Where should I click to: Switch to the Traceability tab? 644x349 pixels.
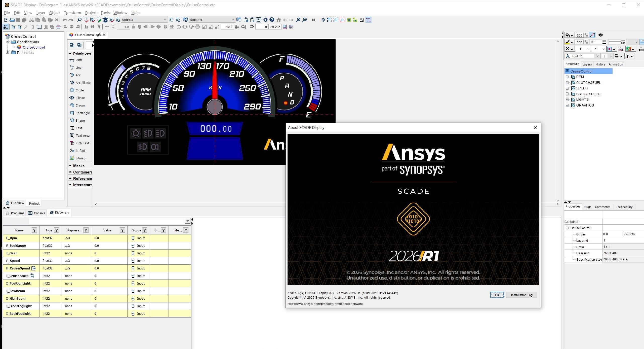click(624, 207)
